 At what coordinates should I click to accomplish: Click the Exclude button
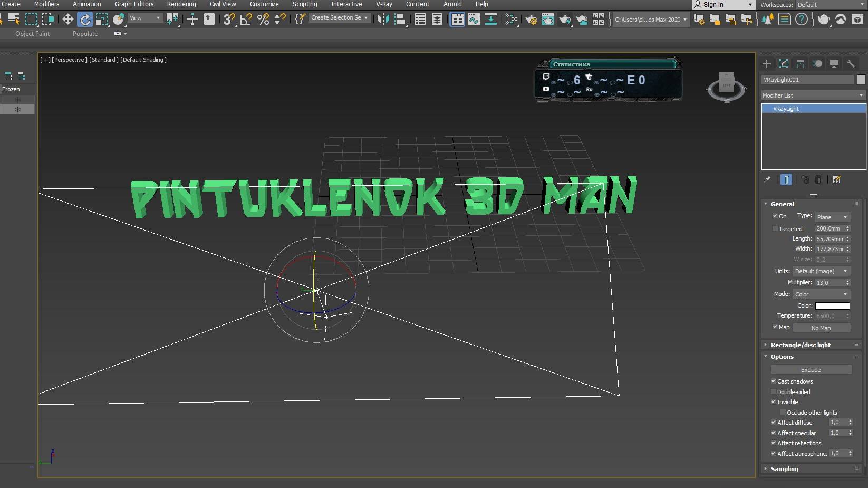pos(811,370)
